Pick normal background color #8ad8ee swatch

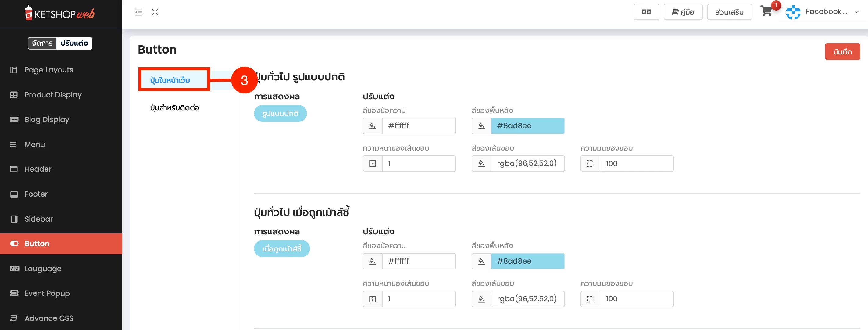pos(527,126)
